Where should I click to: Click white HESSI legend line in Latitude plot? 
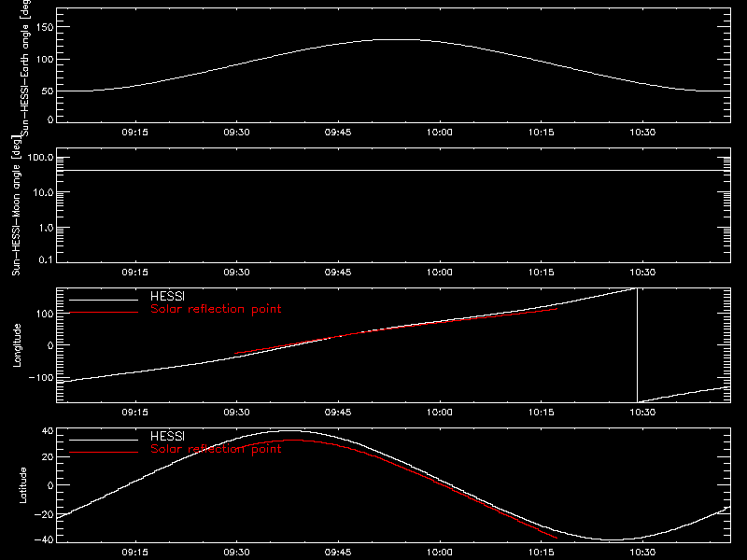pyautogui.click(x=104, y=440)
